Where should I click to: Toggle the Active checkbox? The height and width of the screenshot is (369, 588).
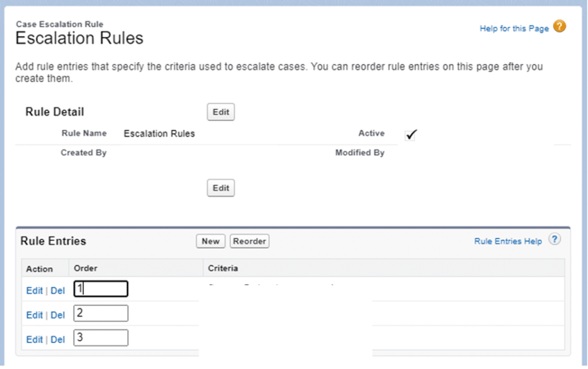tap(411, 135)
